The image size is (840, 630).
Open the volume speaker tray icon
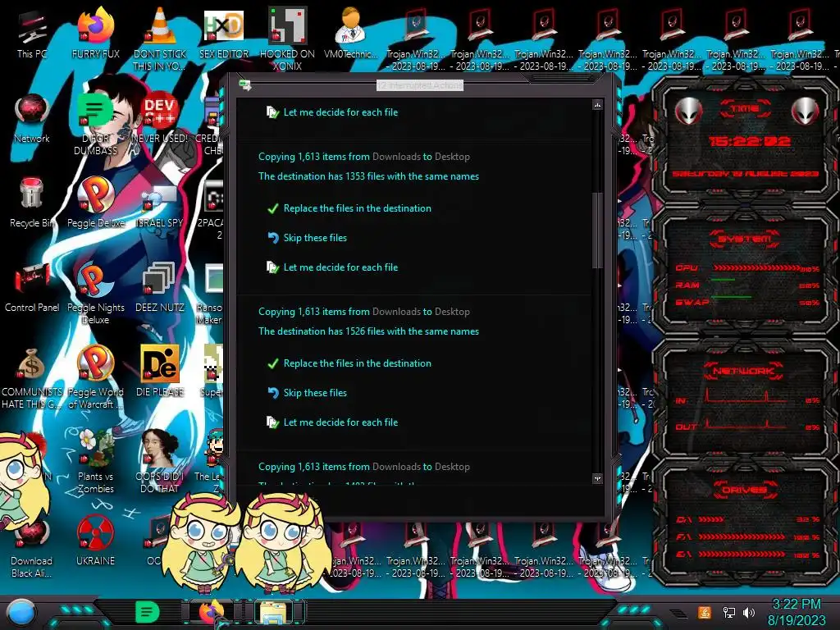[748, 612]
